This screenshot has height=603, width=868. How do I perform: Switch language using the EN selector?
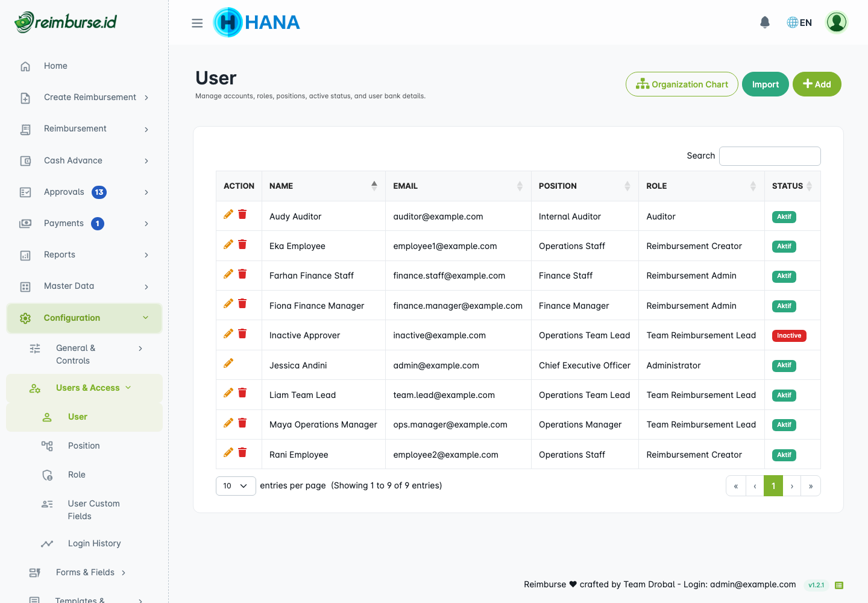[x=799, y=22]
